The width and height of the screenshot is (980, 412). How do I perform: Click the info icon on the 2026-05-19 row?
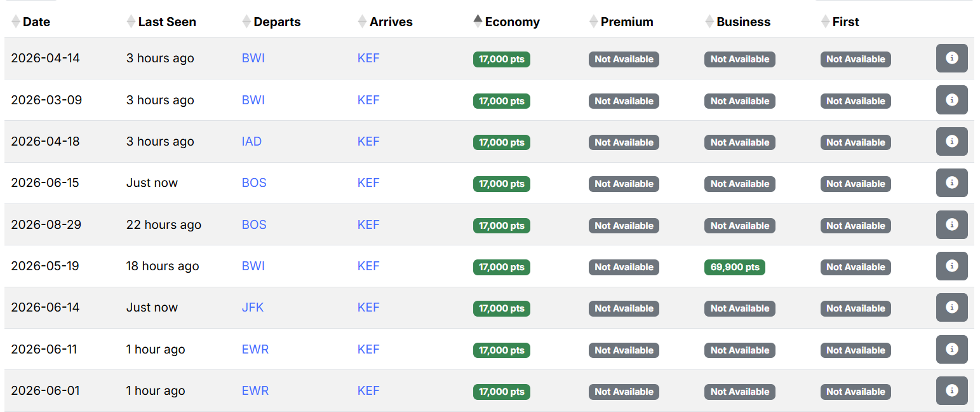[951, 266]
